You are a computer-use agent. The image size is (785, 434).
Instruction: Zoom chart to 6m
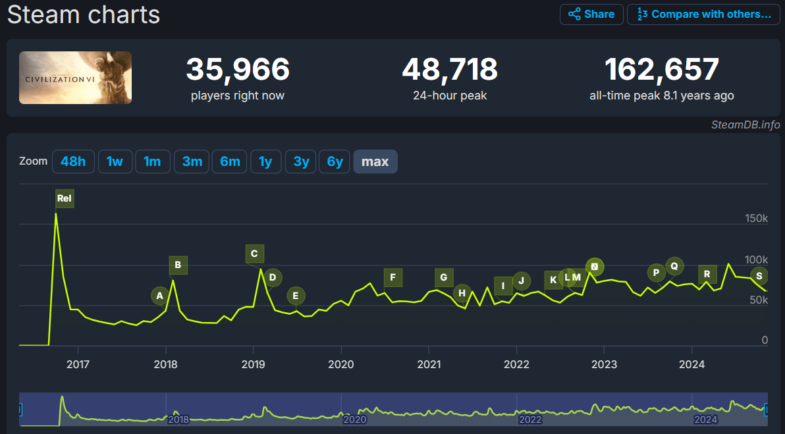click(229, 162)
